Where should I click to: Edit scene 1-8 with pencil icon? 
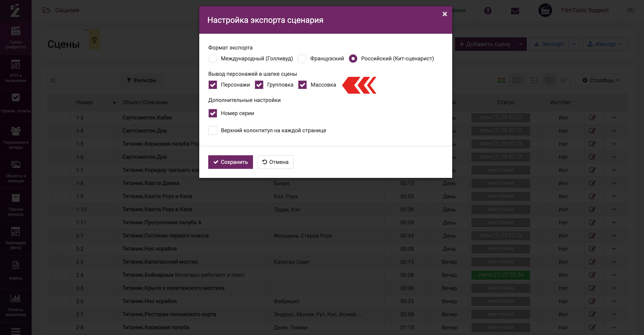[592, 183]
